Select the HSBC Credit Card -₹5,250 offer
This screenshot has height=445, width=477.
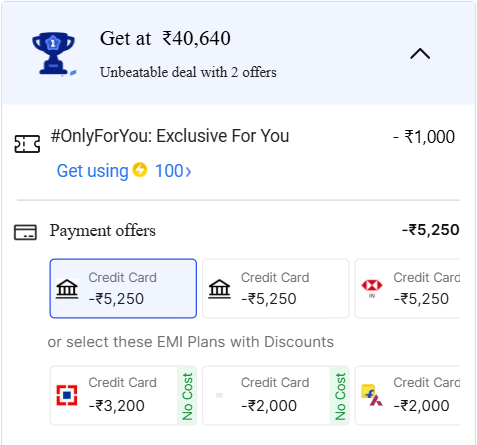[407, 288]
